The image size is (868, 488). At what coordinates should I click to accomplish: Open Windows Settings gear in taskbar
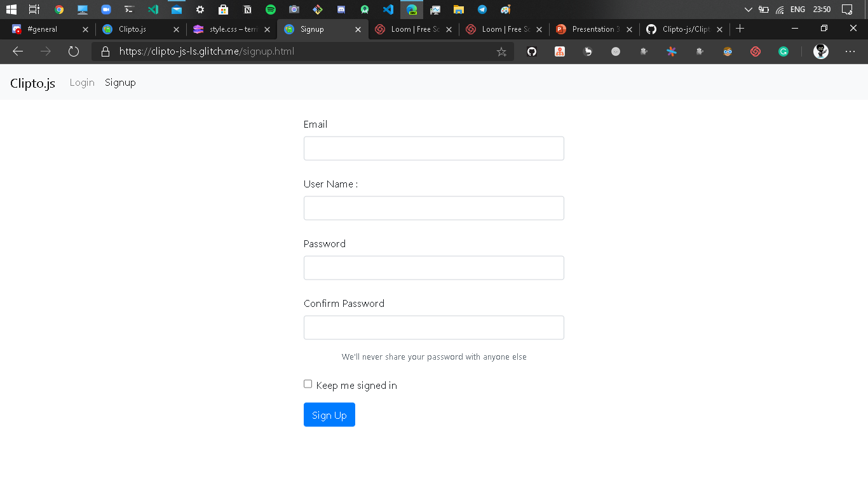[x=200, y=10]
